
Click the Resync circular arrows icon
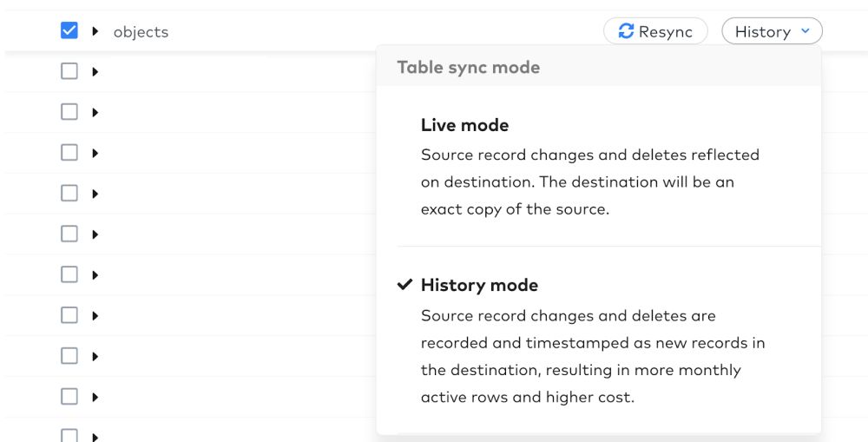click(x=626, y=31)
